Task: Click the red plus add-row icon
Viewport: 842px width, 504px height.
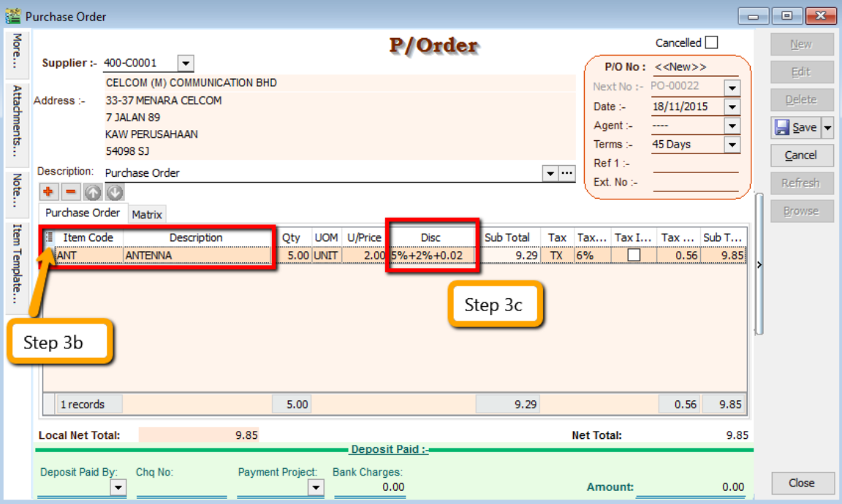Action: tap(50, 192)
